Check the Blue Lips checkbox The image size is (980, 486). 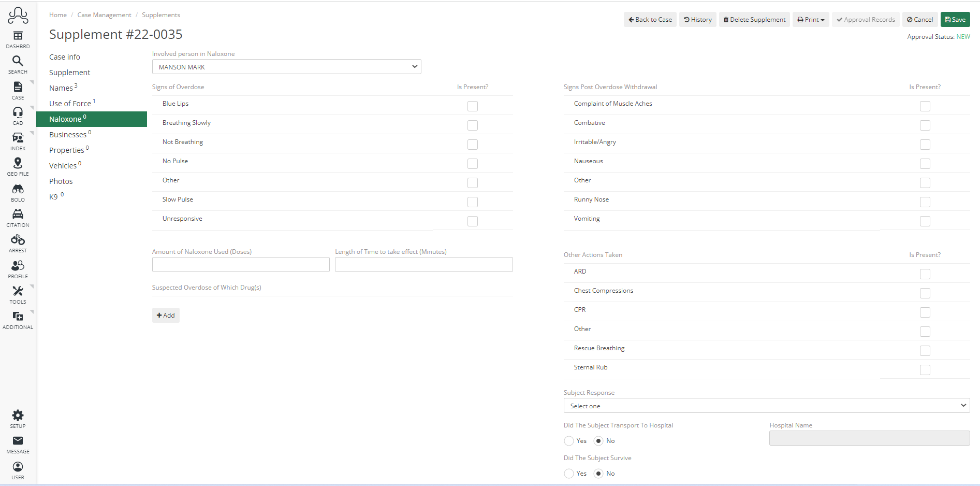(x=472, y=106)
